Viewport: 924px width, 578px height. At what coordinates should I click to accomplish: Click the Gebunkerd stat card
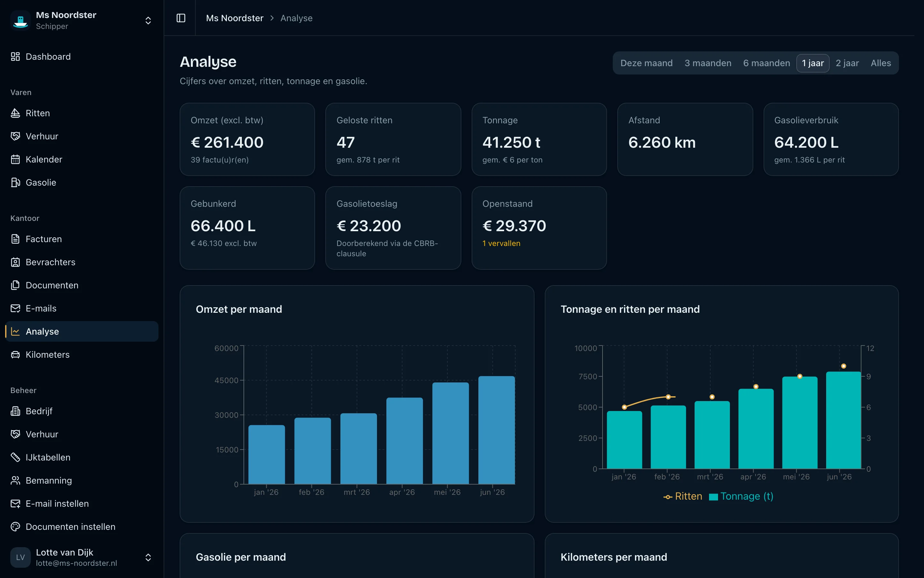(x=247, y=228)
